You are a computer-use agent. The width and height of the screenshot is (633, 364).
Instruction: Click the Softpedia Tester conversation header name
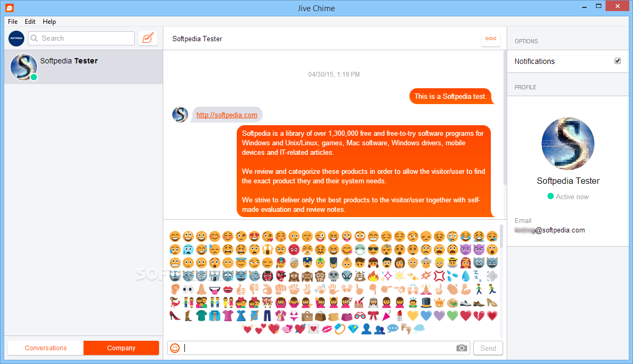point(197,39)
